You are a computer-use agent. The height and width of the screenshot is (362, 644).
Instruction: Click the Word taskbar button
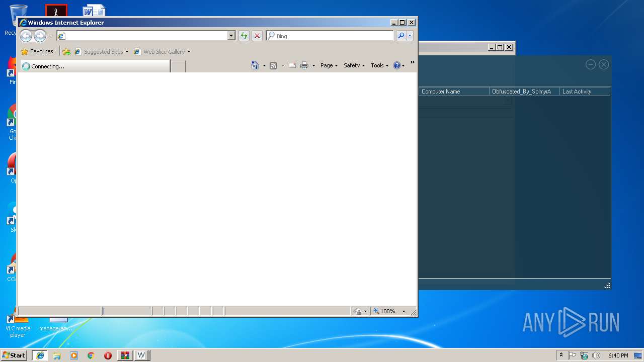[x=141, y=355]
